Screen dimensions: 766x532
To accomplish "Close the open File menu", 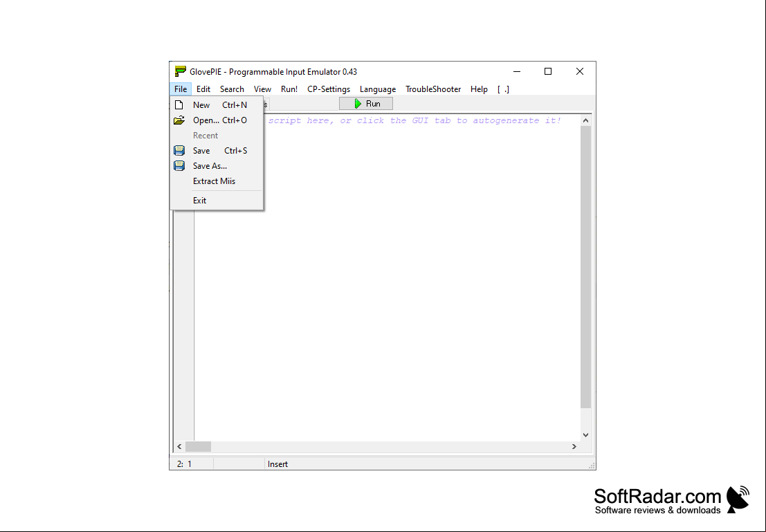I will [x=181, y=89].
